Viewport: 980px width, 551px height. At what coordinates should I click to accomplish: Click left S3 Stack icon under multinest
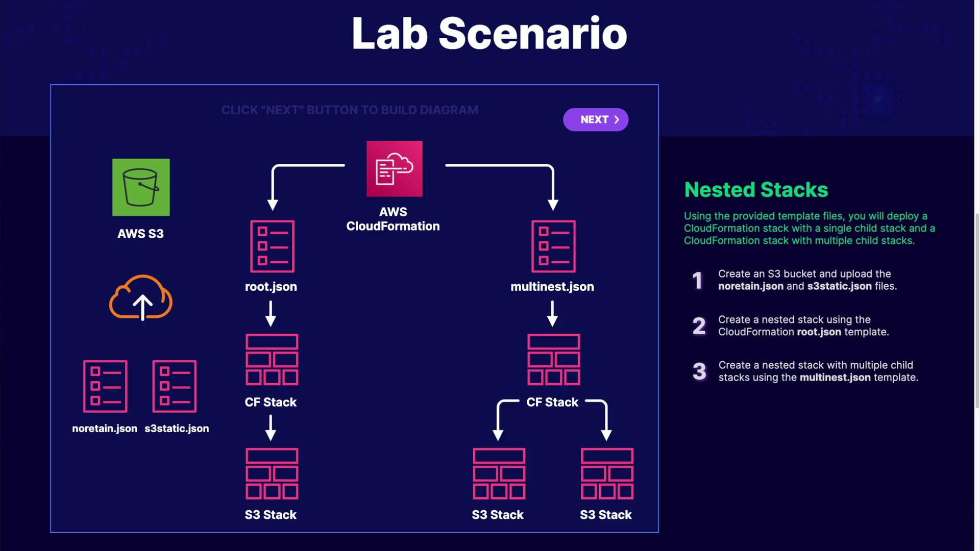[499, 473]
